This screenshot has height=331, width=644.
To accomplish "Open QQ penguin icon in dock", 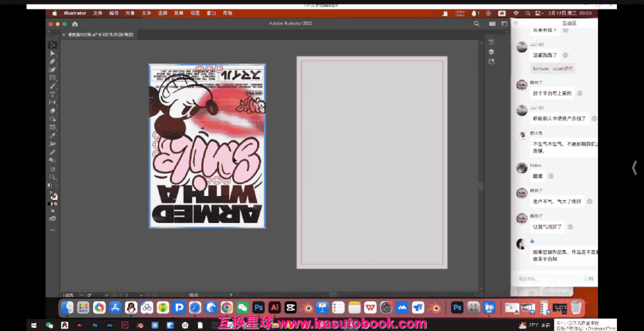I will point(131,307).
